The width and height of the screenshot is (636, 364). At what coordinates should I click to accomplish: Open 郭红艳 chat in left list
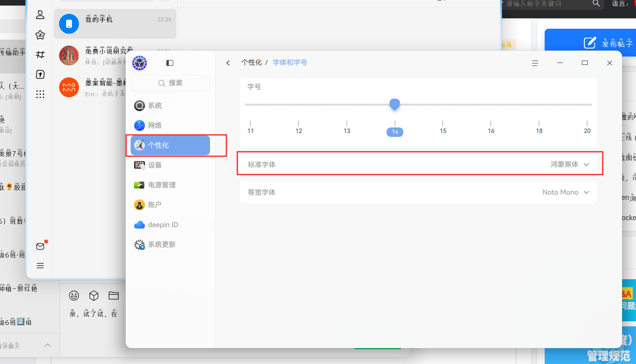coord(19,289)
